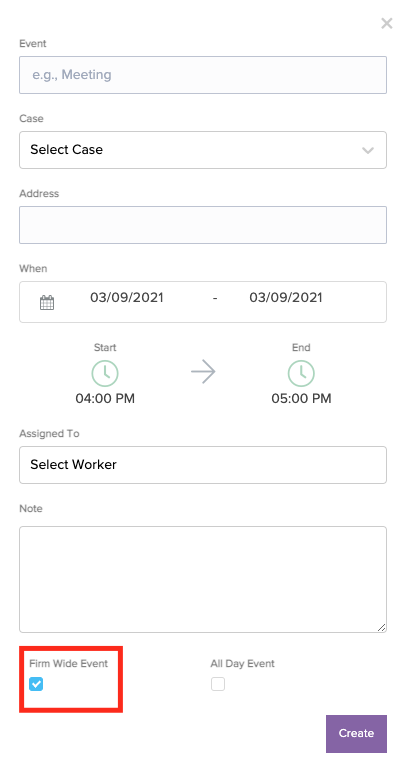This screenshot has height=768, width=401.
Task: Open the calendar icon in When
Action: click(x=47, y=302)
